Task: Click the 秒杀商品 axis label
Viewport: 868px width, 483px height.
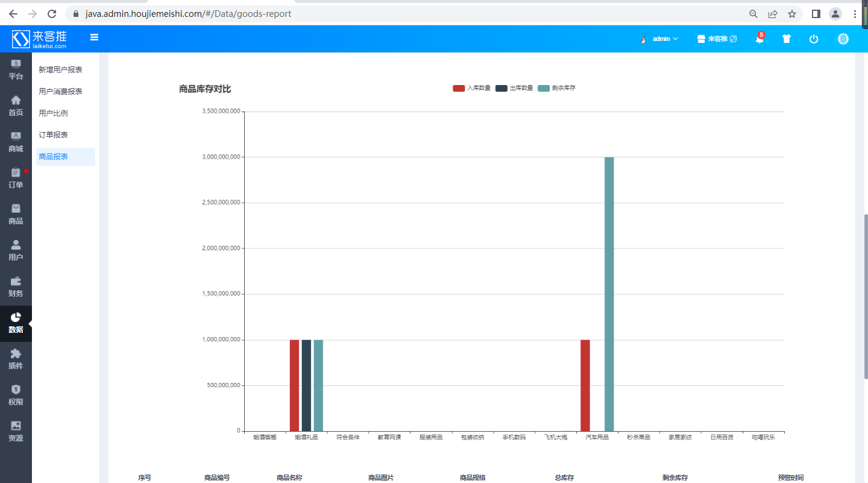Action: (x=638, y=437)
